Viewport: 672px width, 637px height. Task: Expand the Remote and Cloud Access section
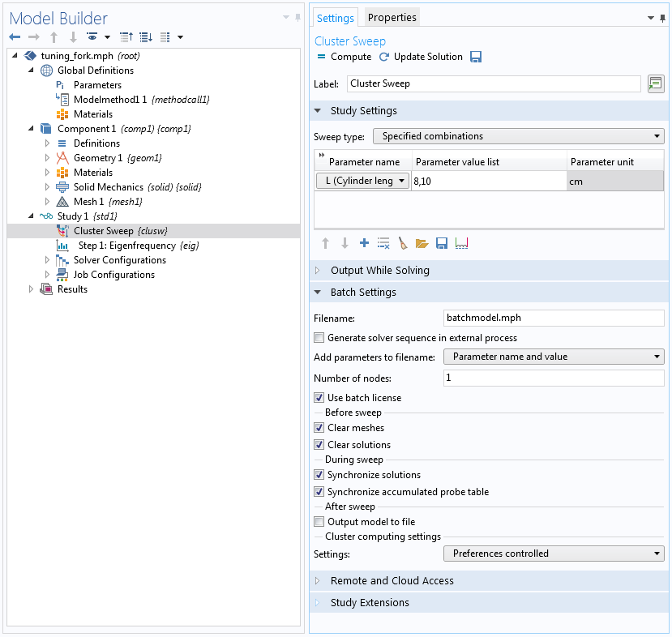392,581
